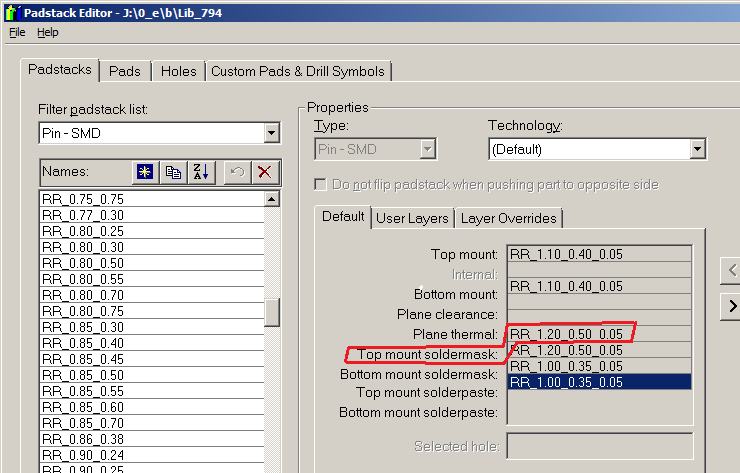Switch to the Holes tab
This screenshot has height=473, width=740.
pos(178,71)
